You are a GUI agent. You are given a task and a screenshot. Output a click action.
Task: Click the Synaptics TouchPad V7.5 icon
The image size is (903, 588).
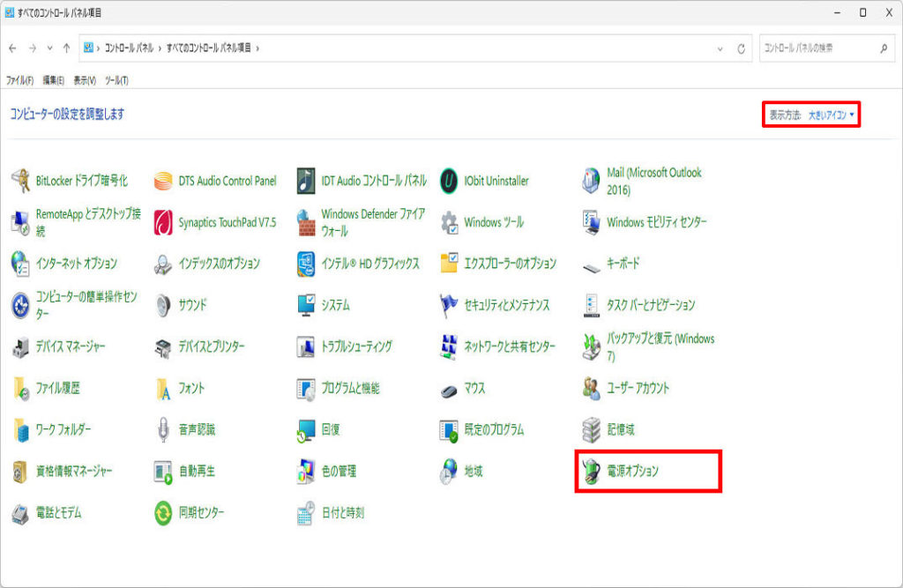tap(163, 222)
